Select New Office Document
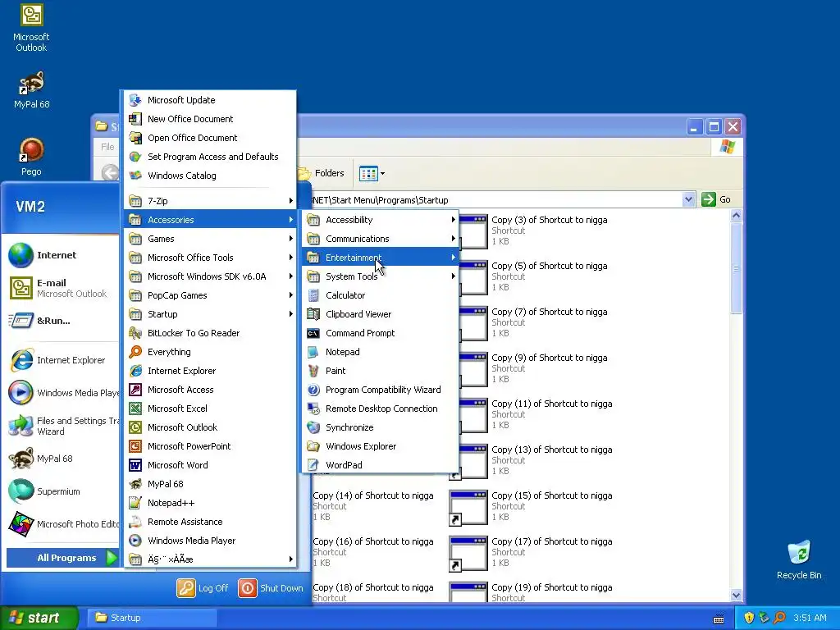This screenshot has width=840, height=630. 210,118
